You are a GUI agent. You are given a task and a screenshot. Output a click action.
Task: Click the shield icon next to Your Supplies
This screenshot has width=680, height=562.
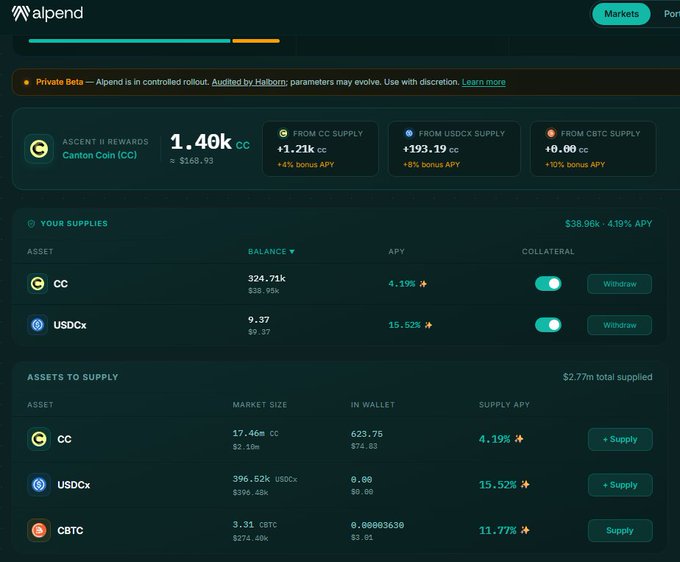(31, 224)
